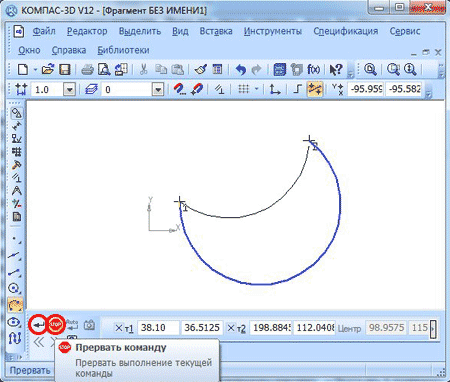The width and height of the screenshot is (450, 382).
Task: Toggle snaps off with the crossed magnet icon
Action: tap(197, 89)
